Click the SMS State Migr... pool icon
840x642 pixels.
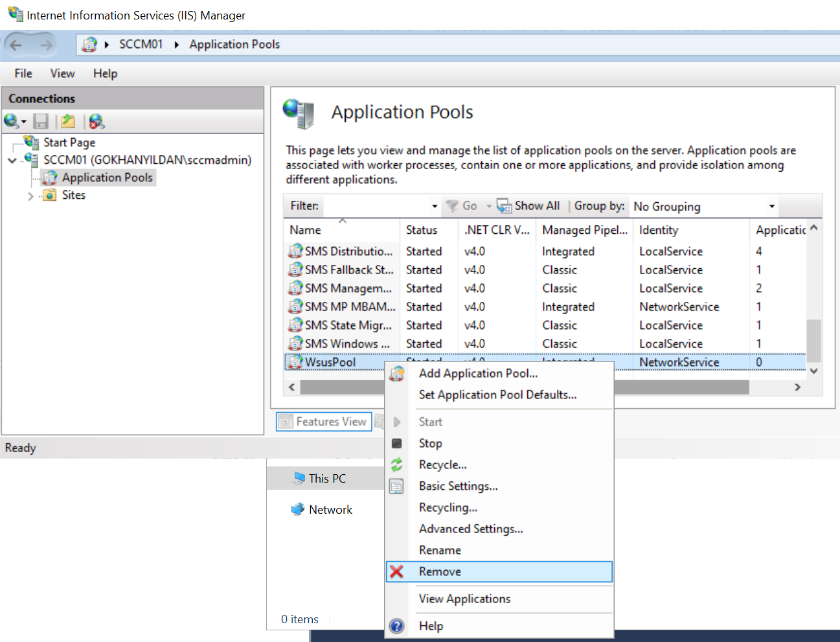click(x=295, y=325)
